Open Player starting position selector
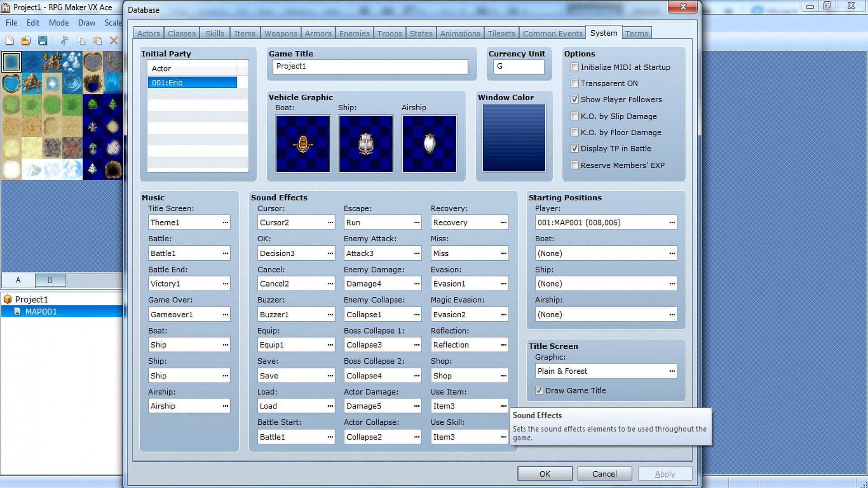868x488 pixels. pos(672,222)
